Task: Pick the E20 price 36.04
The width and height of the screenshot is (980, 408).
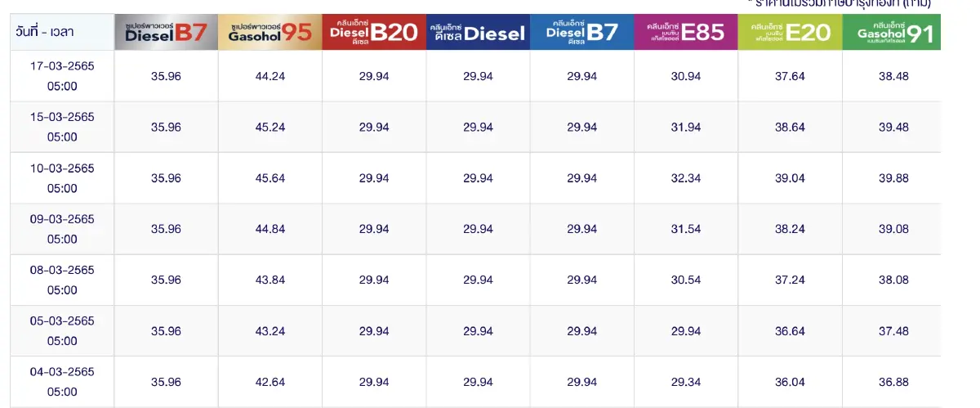Action: [790, 382]
